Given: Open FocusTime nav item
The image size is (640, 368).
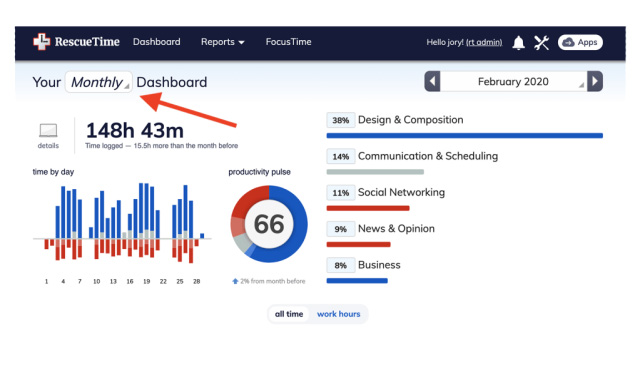Looking at the screenshot, I should (289, 42).
